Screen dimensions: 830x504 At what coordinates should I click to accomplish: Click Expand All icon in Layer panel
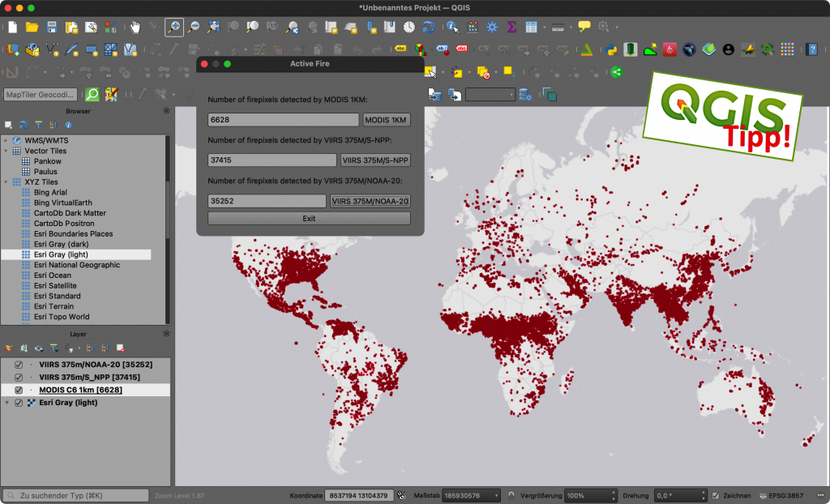90,348
